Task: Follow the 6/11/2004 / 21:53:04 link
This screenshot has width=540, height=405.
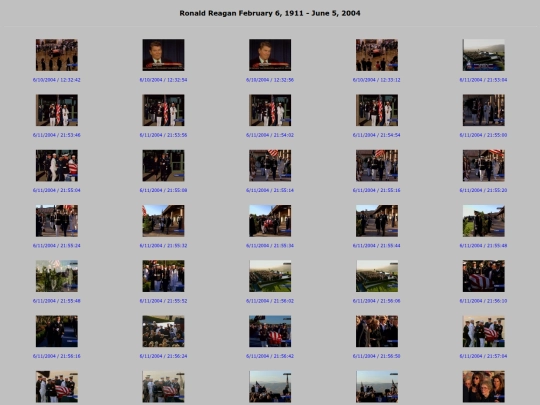Action: click(483, 80)
